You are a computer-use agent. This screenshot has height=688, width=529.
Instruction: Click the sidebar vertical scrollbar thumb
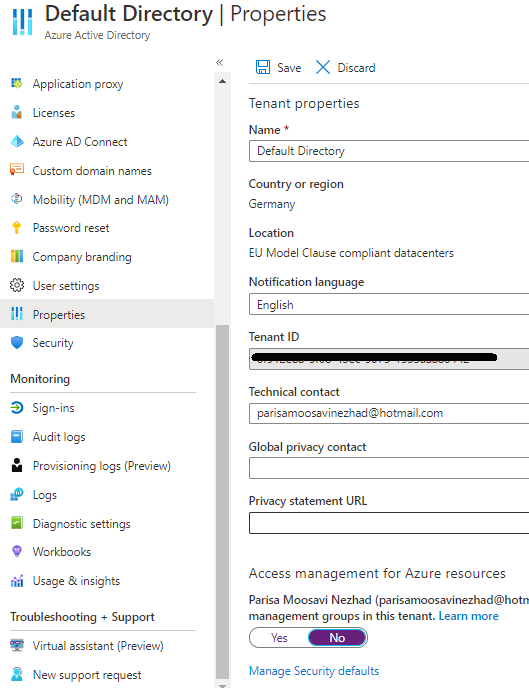pyautogui.click(x=222, y=502)
